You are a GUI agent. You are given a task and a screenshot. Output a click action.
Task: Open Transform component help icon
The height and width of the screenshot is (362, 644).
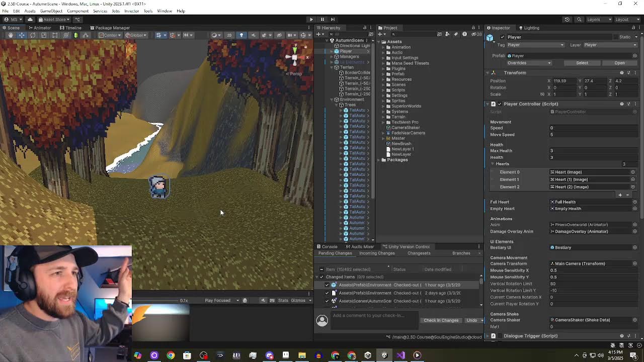pyautogui.click(x=622, y=73)
